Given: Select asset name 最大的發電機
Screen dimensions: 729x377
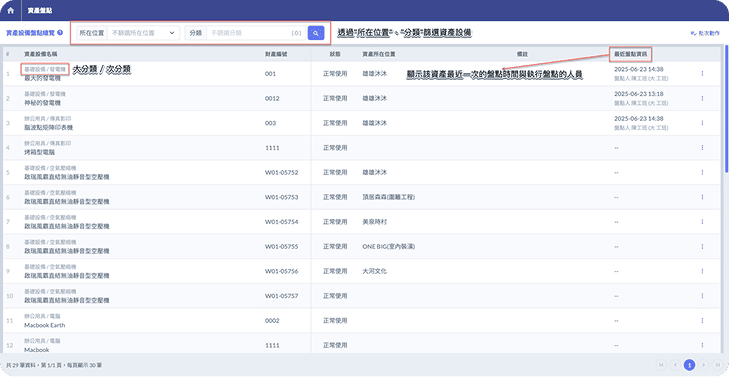Looking at the screenshot, I should click(x=42, y=78).
